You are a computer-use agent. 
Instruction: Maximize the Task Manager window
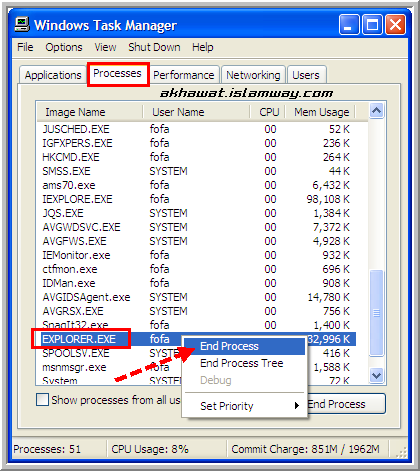click(372, 25)
